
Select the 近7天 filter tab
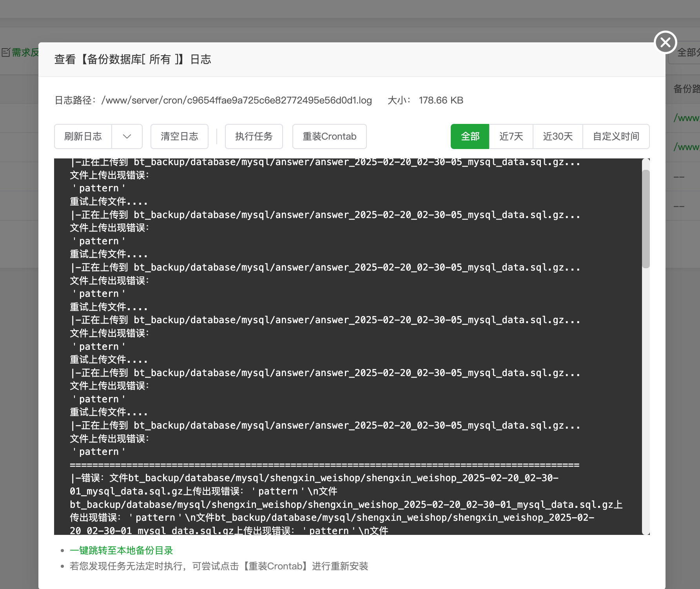(511, 136)
